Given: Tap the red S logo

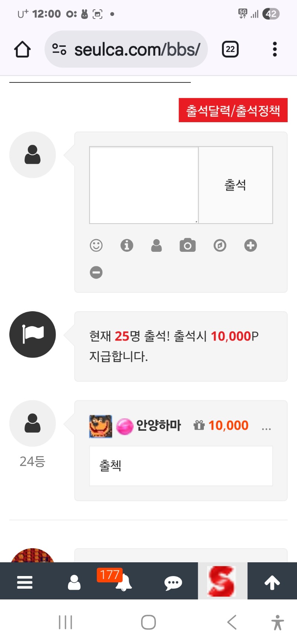Looking at the screenshot, I should [x=222, y=581].
